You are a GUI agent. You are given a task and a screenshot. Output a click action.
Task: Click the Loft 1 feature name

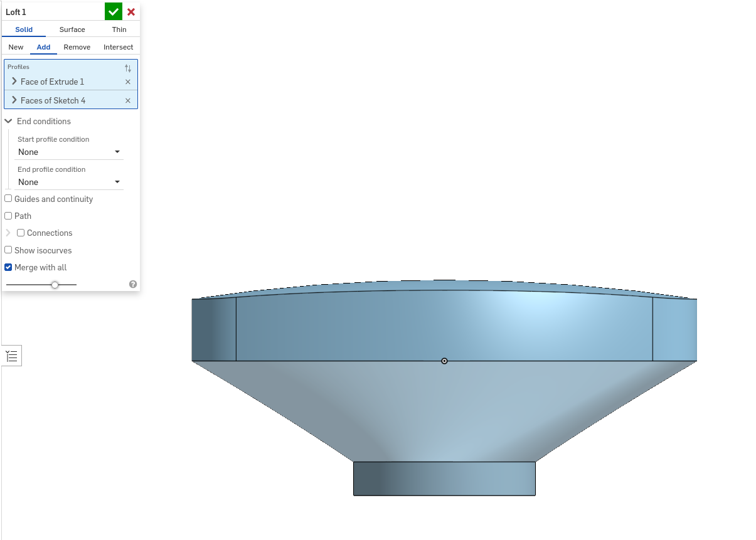click(16, 12)
